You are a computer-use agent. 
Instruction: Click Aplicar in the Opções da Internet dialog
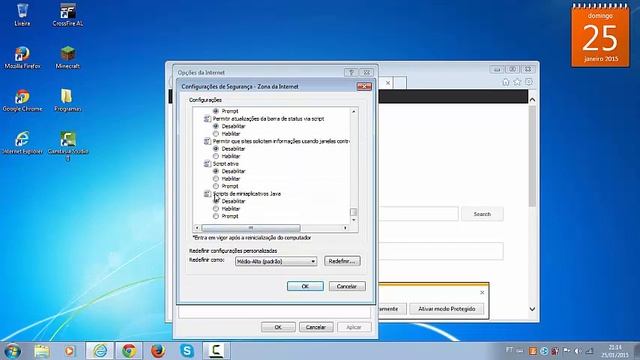pyautogui.click(x=354, y=327)
